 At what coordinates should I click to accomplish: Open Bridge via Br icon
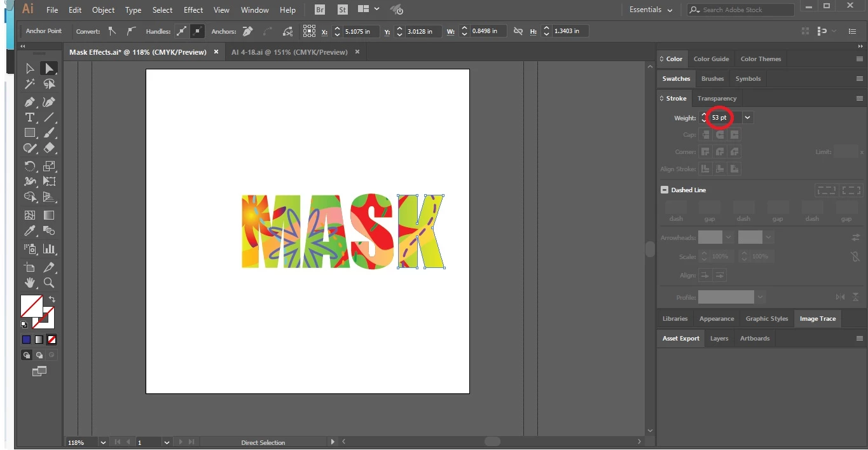(320, 10)
